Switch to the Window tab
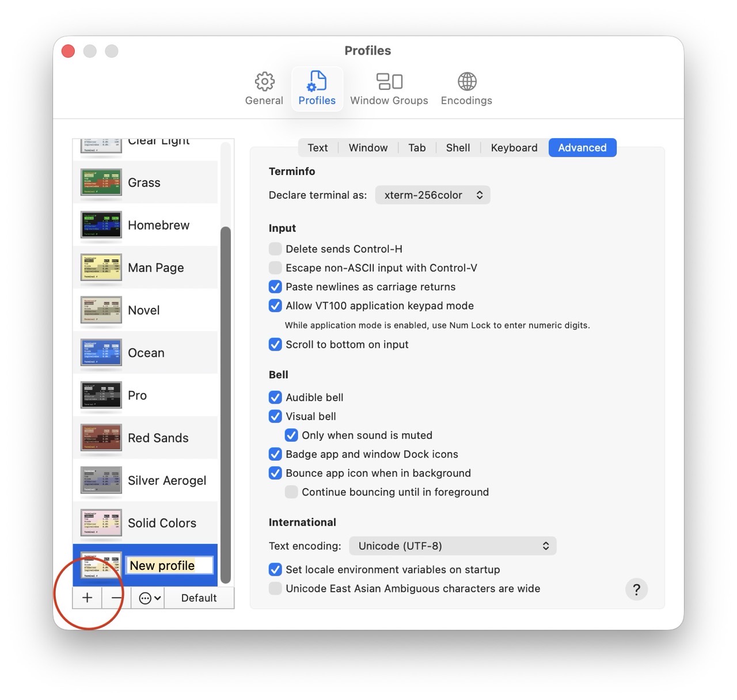This screenshot has width=737, height=700. (x=368, y=148)
